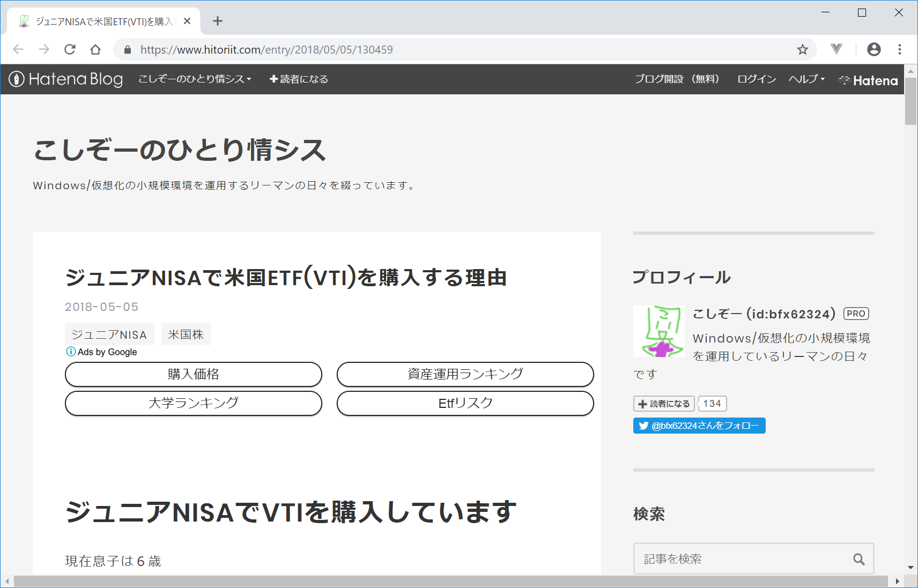The height and width of the screenshot is (588, 918).
Task: Open Chrome three-dot menu
Action: 900,49
